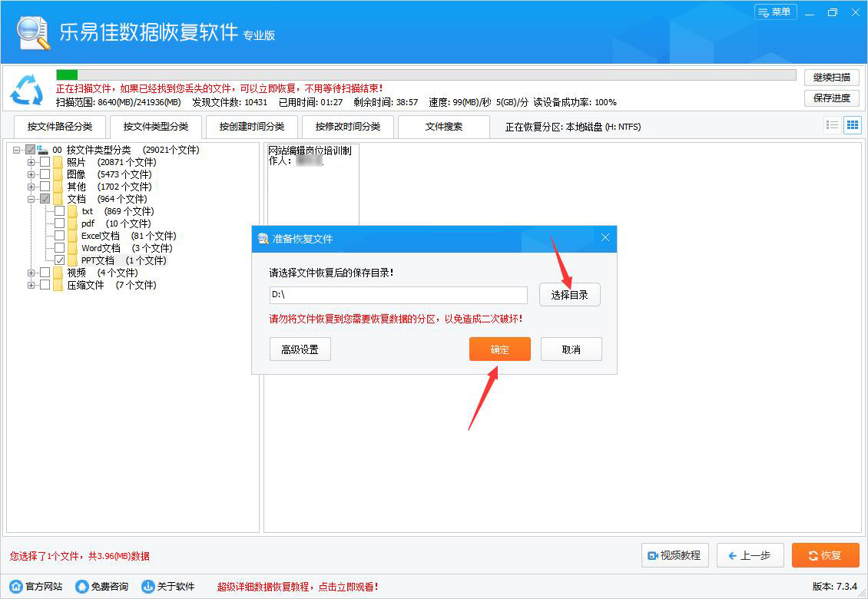Click the 关于软件 info icon
The height and width of the screenshot is (599, 868).
146,585
